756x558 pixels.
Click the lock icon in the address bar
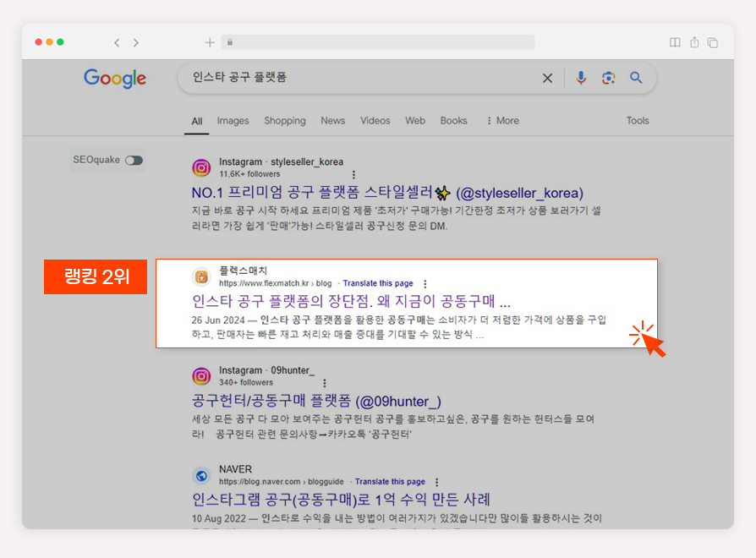coord(230,42)
